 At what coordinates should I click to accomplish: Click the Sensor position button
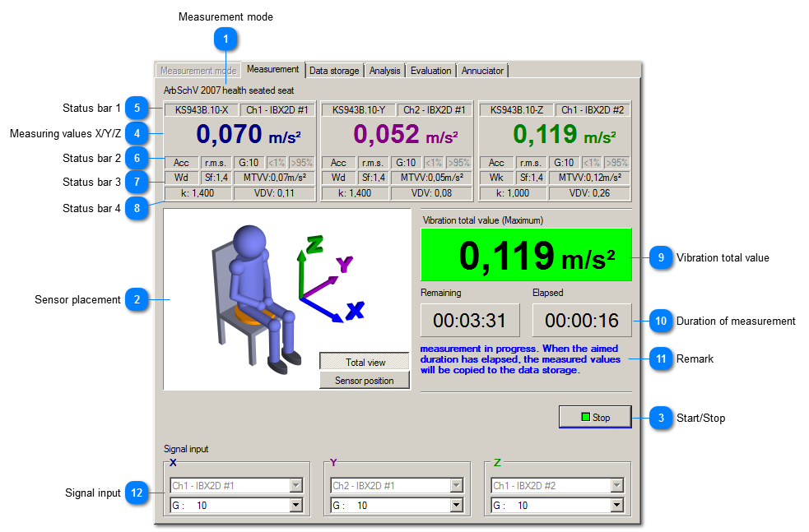[364, 380]
